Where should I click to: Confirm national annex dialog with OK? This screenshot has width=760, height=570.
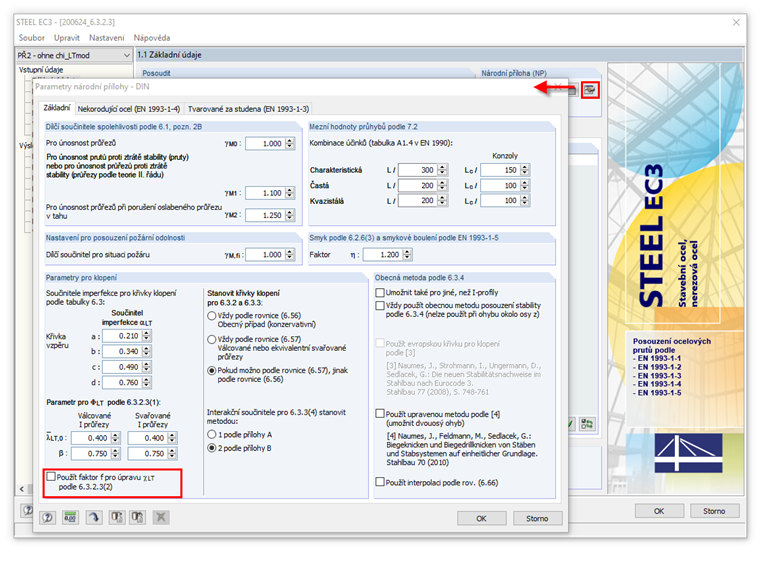[481, 518]
